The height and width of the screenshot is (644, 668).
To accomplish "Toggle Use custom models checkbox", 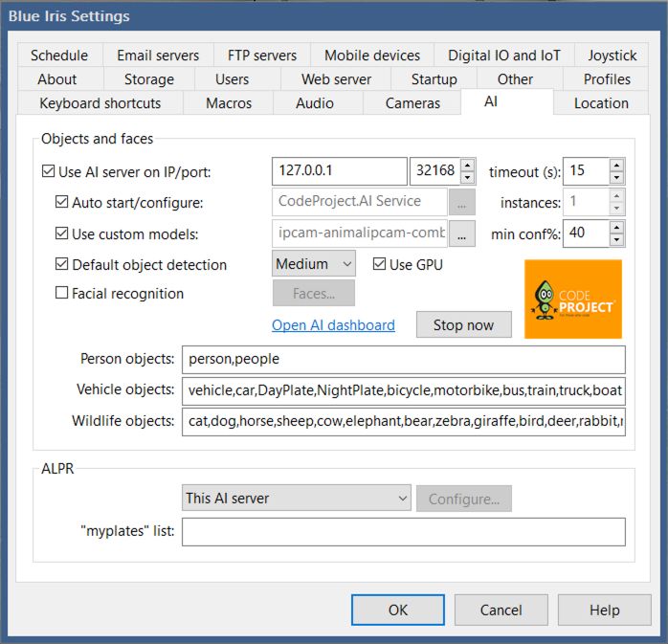I will click(62, 233).
